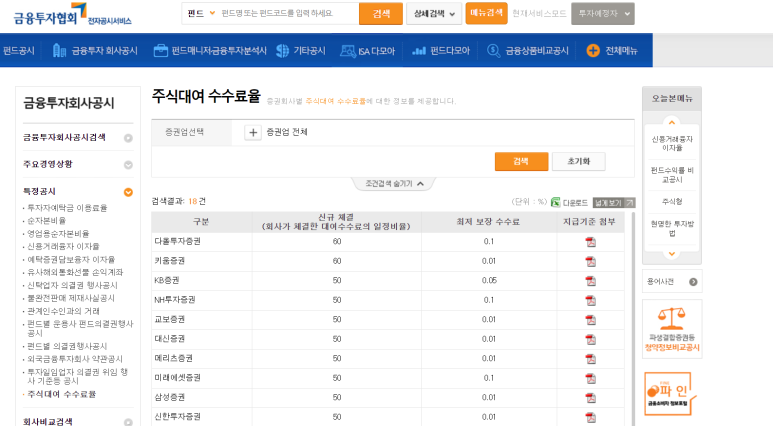Click the 초기화 reset button
Image resolution: width=773 pixels, height=426 pixels.
(x=579, y=161)
